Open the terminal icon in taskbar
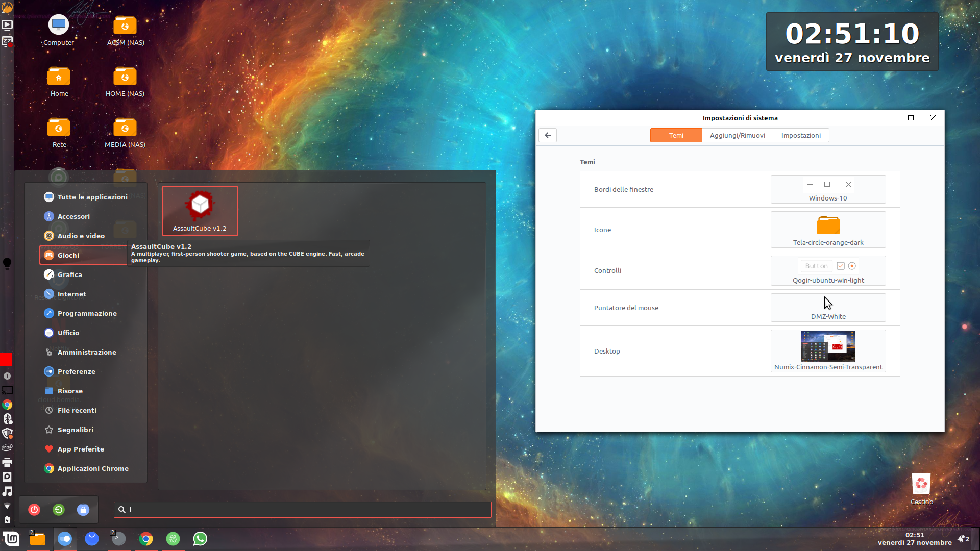The height and width of the screenshot is (551, 980). tap(119, 539)
